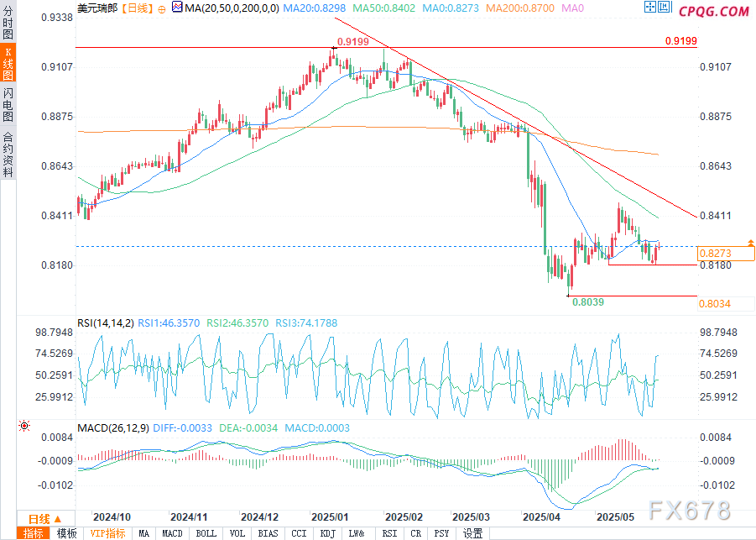Select the VIP指标 indicator tab
Screen dimensions: 756x540
(x=108, y=533)
